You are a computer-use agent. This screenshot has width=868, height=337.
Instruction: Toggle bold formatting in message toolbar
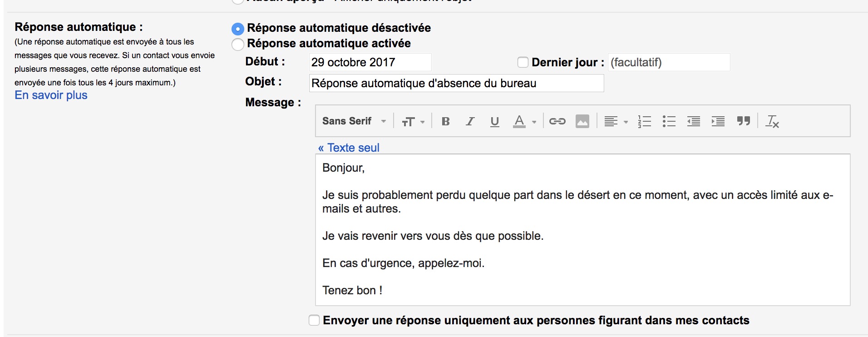point(446,121)
